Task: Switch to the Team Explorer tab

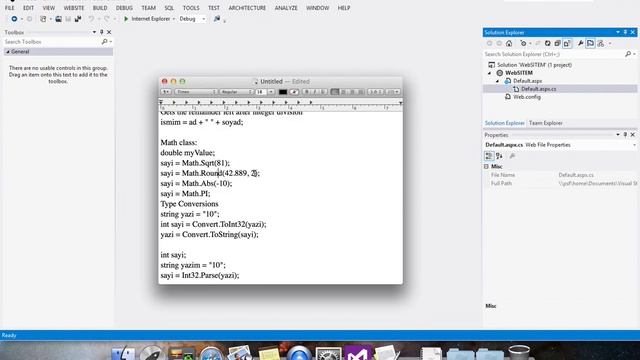Action: click(x=545, y=123)
